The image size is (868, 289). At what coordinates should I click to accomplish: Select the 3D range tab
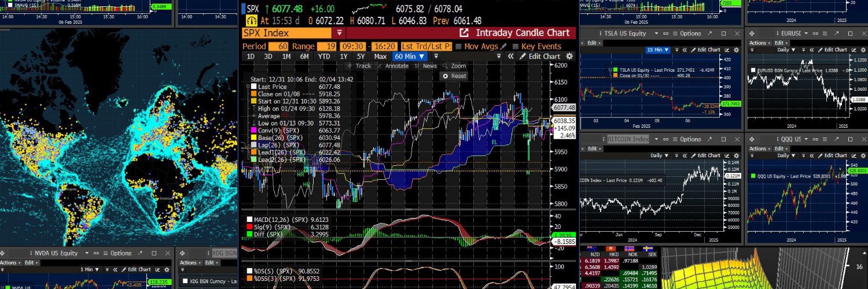pos(268,56)
